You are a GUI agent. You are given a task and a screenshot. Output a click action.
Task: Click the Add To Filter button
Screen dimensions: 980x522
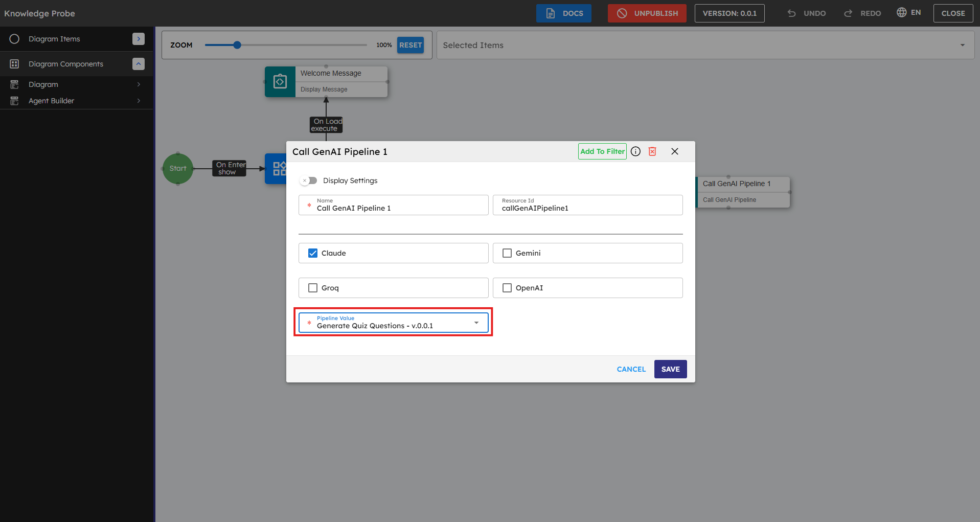click(x=602, y=151)
